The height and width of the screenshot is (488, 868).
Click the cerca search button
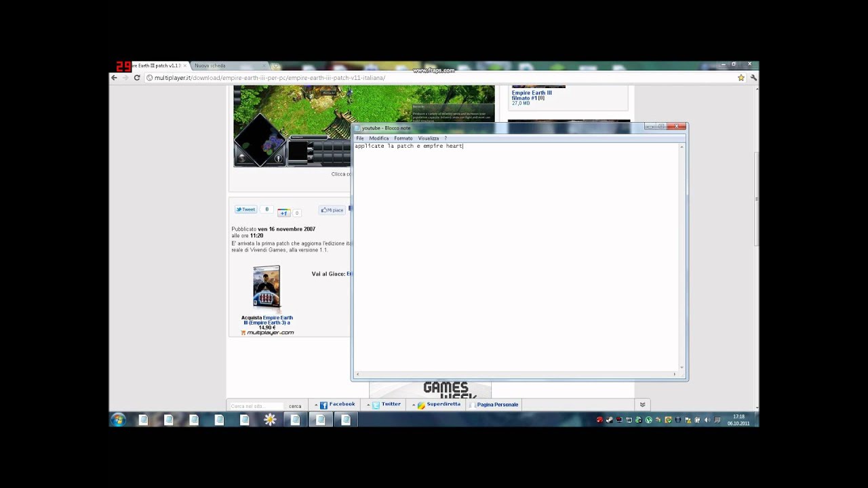[295, 406]
